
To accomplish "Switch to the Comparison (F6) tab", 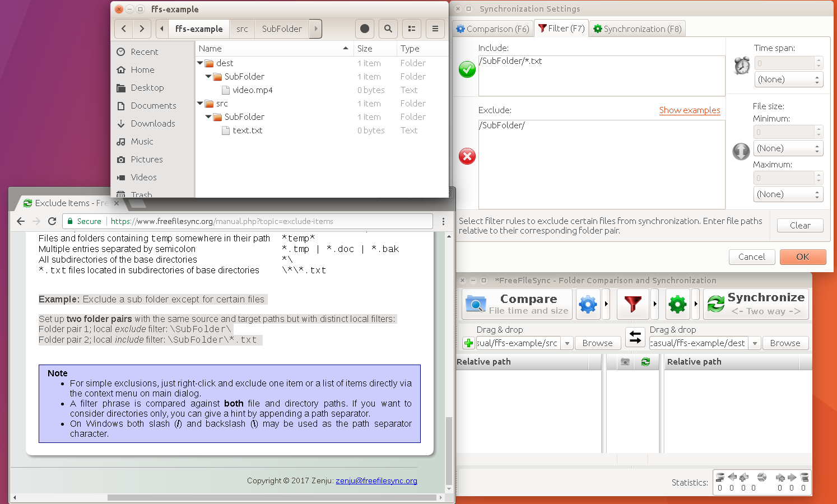I will coord(492,29).
